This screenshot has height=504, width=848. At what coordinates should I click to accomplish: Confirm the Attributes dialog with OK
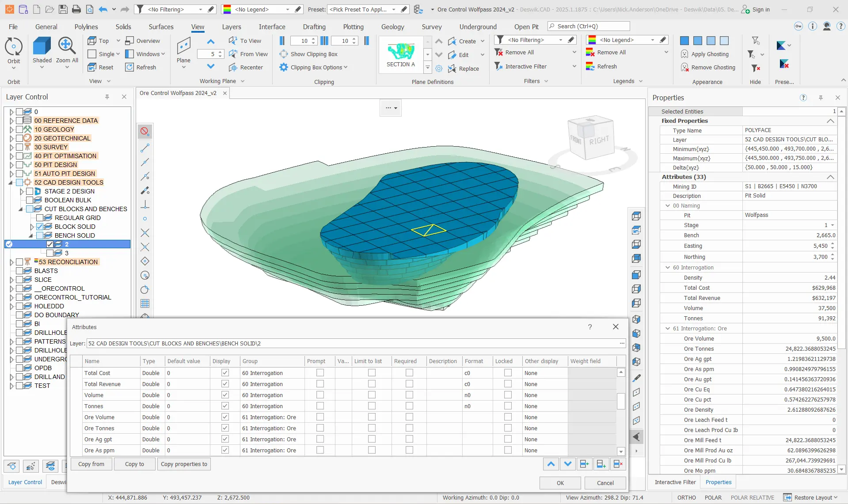(x=560, y=483)
